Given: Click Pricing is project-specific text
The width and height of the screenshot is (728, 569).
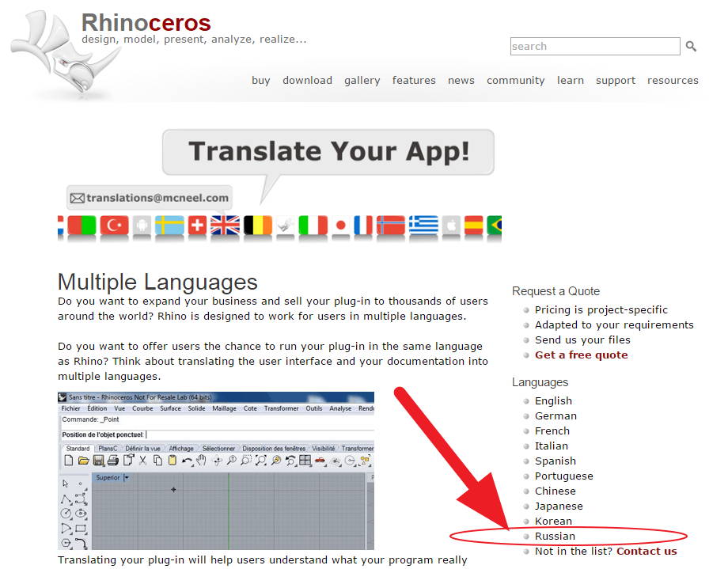Looking at the screenshot, I should (x=601, y=309).
